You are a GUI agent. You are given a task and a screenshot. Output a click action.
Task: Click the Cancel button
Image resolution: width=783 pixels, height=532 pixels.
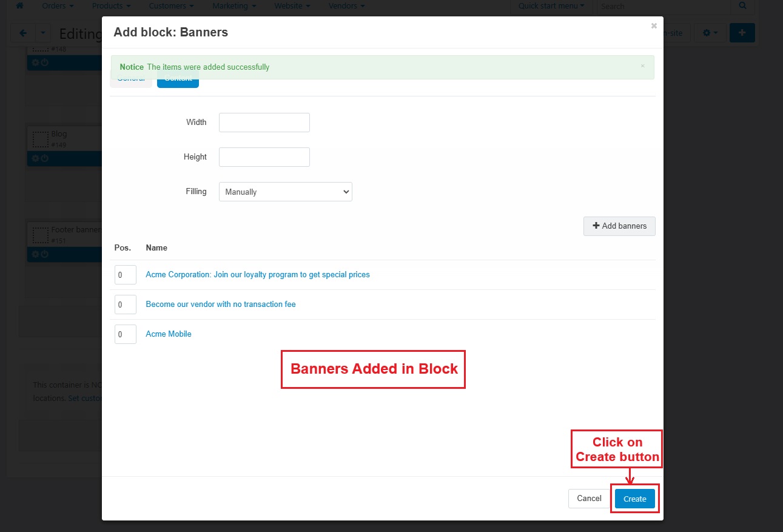tap(589, 499)
